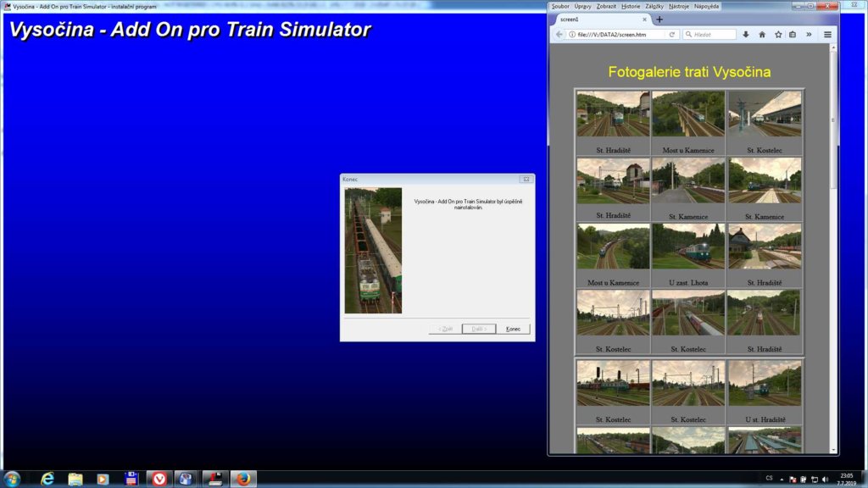Screen dimensions: 868x488
Task: Open the Úpravy menu
Action: point(582,6)
